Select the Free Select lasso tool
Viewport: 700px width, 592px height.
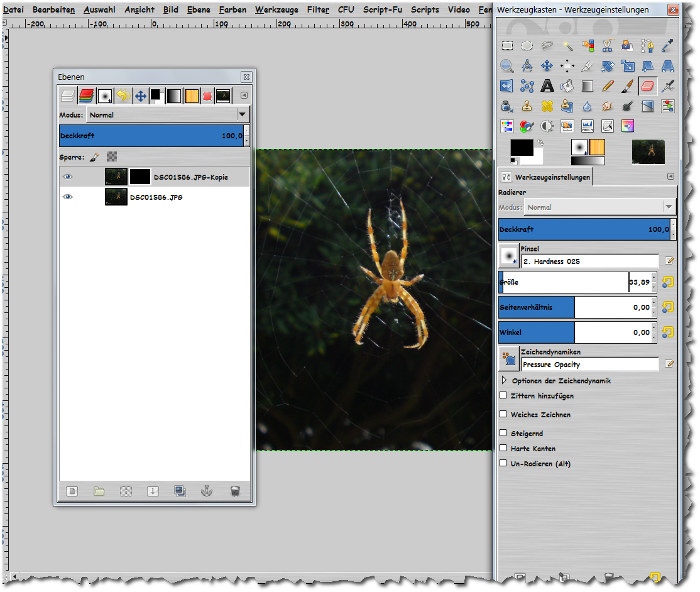547,45
